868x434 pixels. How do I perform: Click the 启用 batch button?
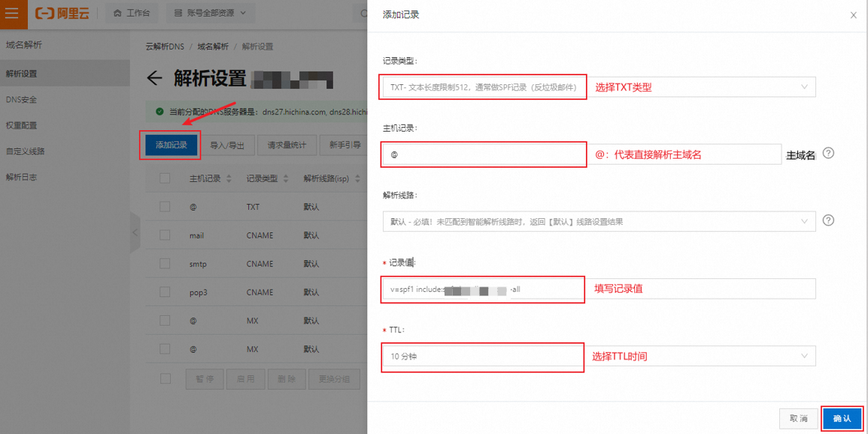(x=245, y=379)
